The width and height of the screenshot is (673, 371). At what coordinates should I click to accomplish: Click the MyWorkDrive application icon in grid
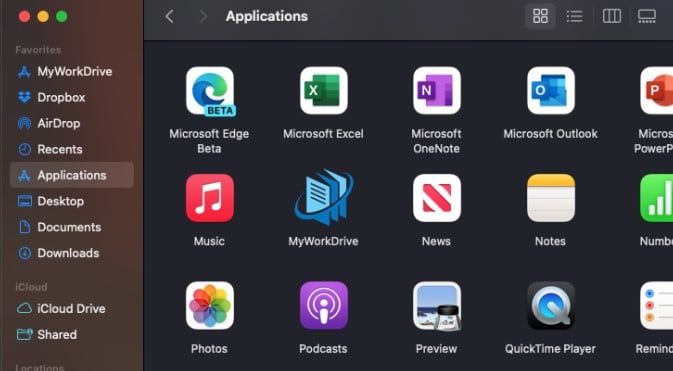(x=324, y=198)
